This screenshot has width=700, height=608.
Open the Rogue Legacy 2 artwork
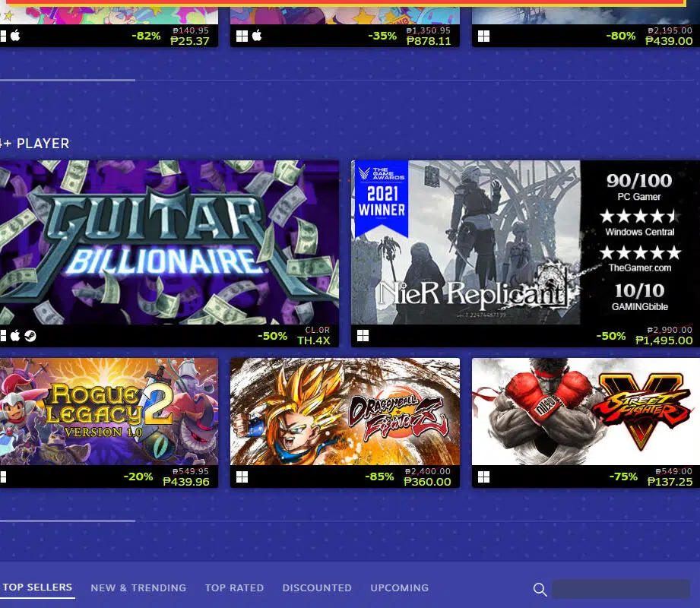(109, 412)
